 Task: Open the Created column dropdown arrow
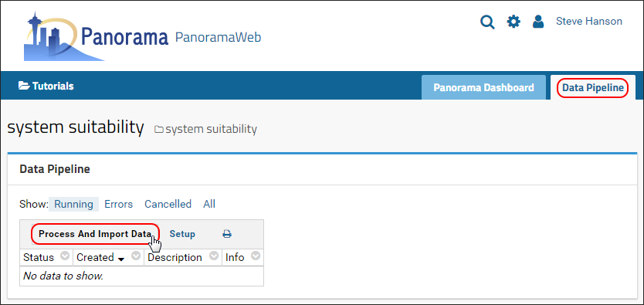(x=136, y=256)
